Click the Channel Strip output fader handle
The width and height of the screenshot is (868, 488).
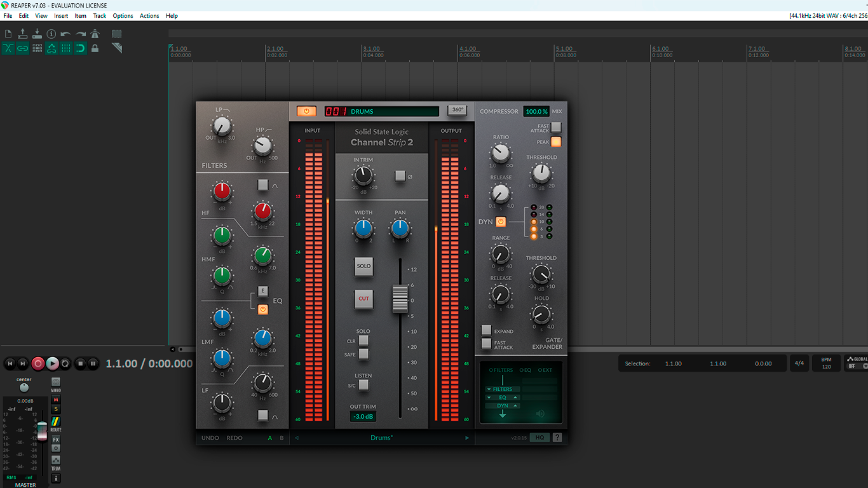tap(400, 299)
